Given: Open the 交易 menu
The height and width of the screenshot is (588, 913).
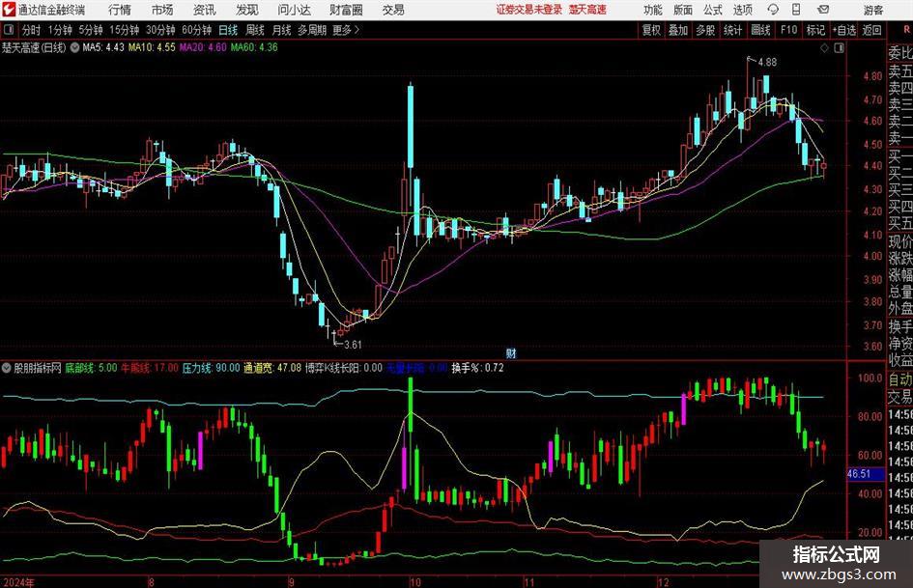Looking at the screenshot, I should point(393,10).
